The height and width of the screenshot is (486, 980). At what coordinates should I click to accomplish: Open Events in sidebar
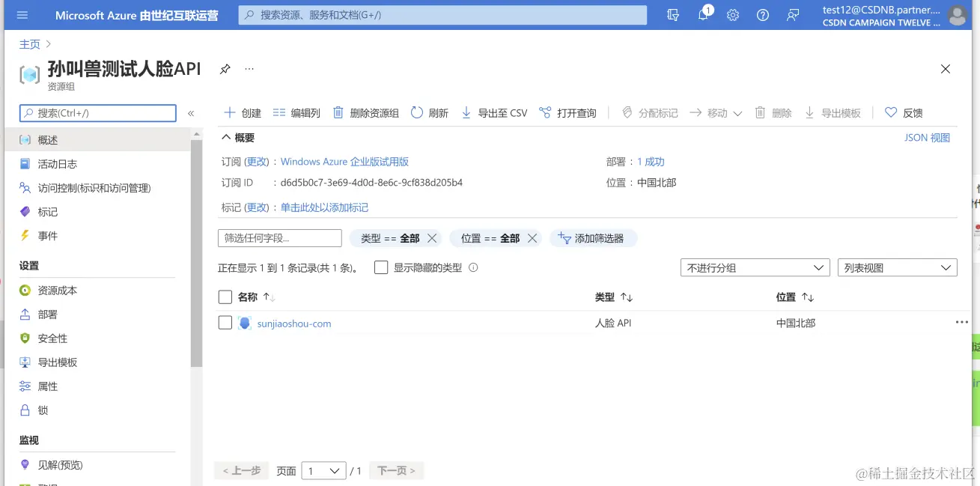97,236
